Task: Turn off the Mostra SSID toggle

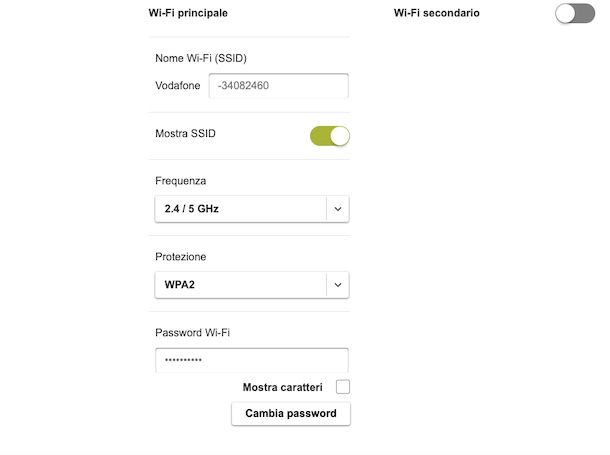Action: [330, 136]
